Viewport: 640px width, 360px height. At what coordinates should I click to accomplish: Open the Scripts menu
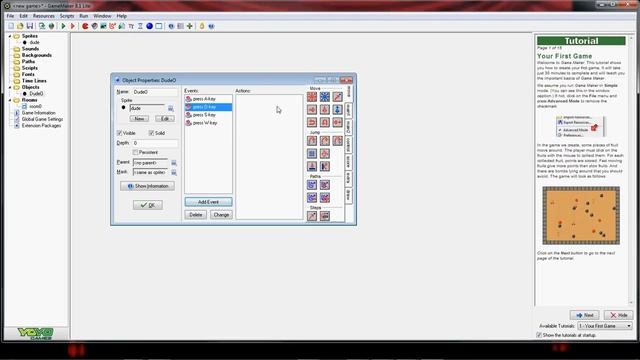click(67, 16)
